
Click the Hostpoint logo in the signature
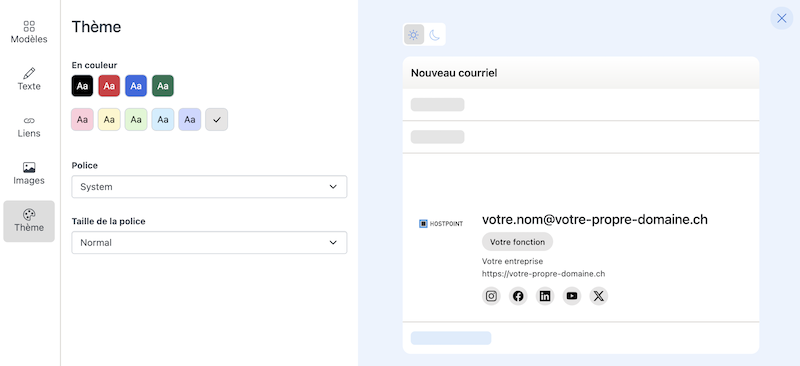click(441, 224)
